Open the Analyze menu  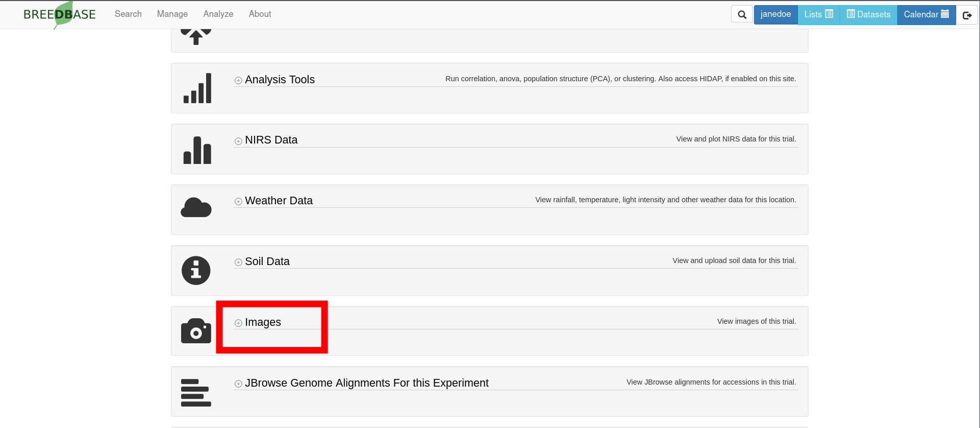click(218, 14)
